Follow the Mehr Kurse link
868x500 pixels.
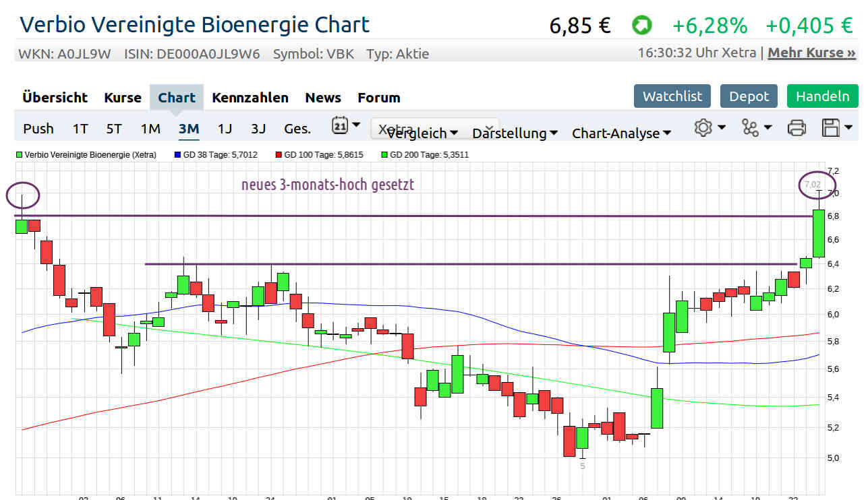click(x=812, y=53)
